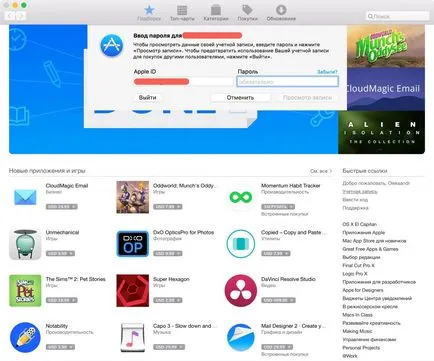
Task: Focus the Пароль password field
Action: (287, 81)
